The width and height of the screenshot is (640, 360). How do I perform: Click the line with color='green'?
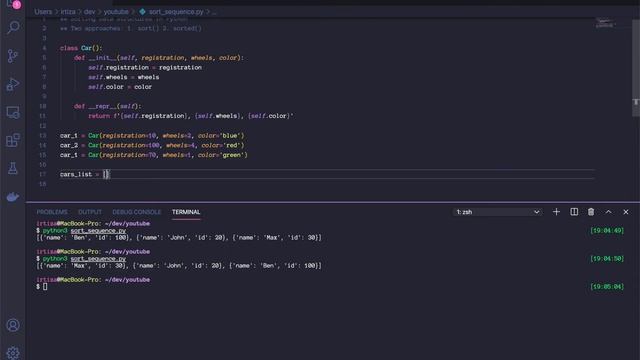(153, 155)
